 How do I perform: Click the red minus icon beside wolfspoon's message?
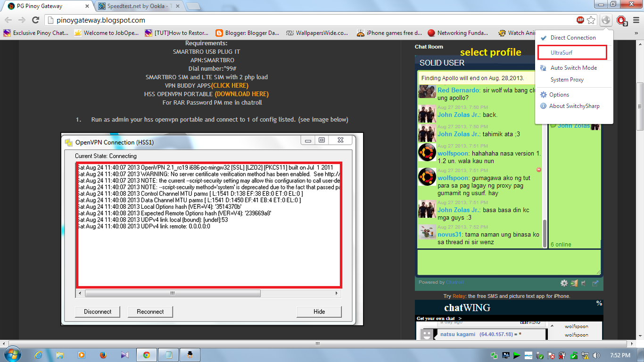[539, 170]
